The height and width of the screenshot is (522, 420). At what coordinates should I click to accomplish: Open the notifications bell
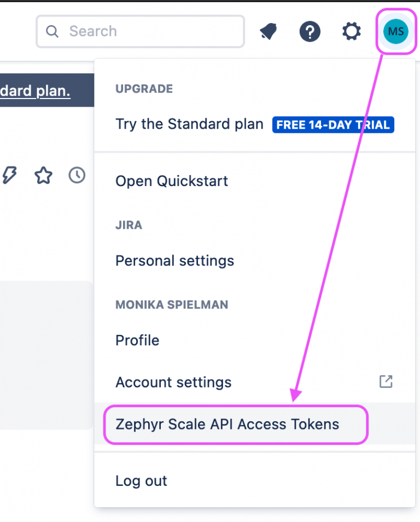point(269,32)
